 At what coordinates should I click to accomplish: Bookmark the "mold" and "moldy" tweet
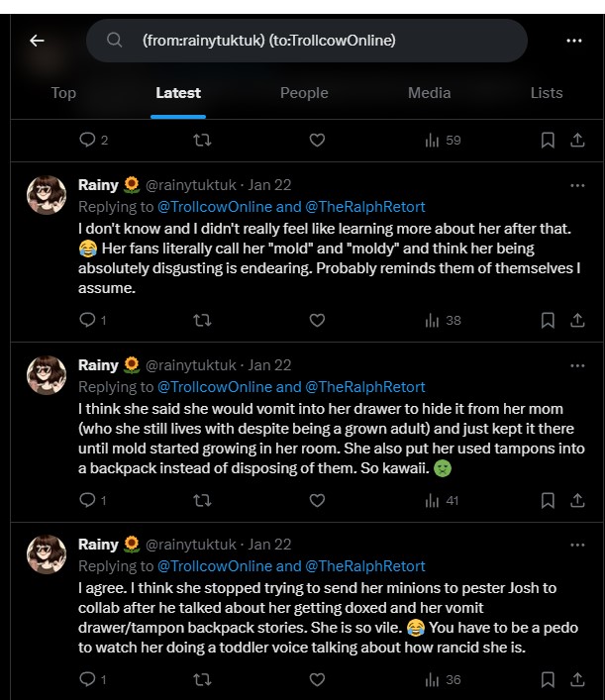click(x=548, y=320)
